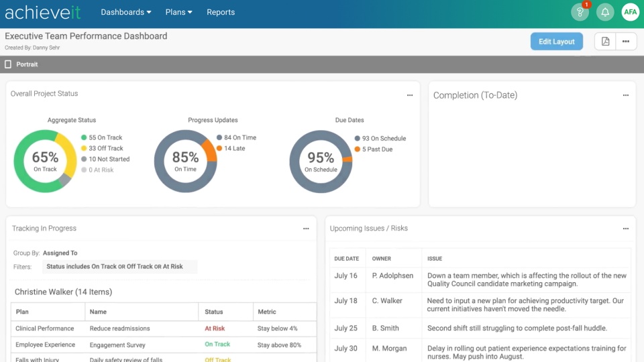Expand the Plans dropdown menu
Viewport: 644px width, 362px height.
[x=178, y=12]
